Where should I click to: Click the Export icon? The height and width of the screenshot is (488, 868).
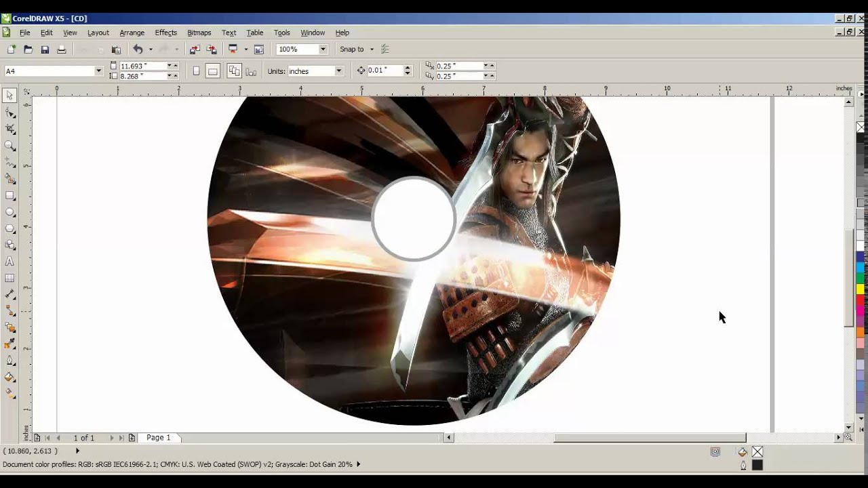(x=212, y=49)
